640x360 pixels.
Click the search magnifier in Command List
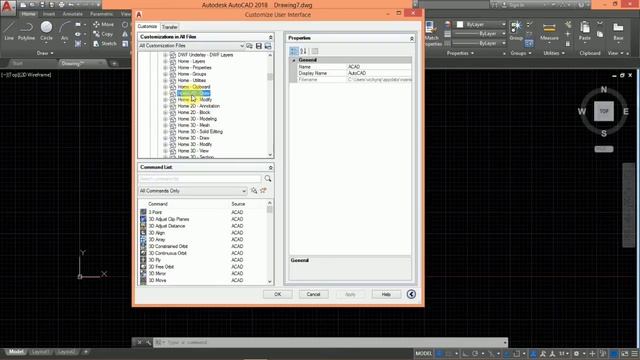[x=268, y=178]
